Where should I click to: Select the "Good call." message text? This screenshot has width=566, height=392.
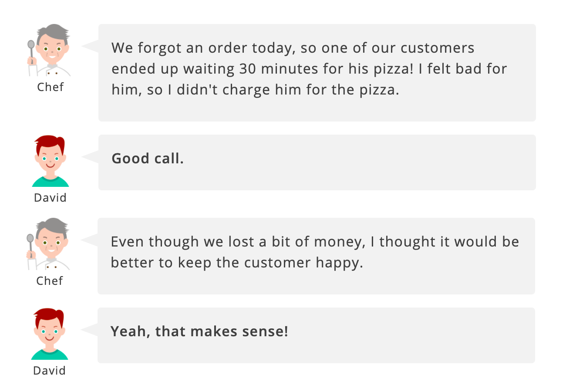[148, 159]
